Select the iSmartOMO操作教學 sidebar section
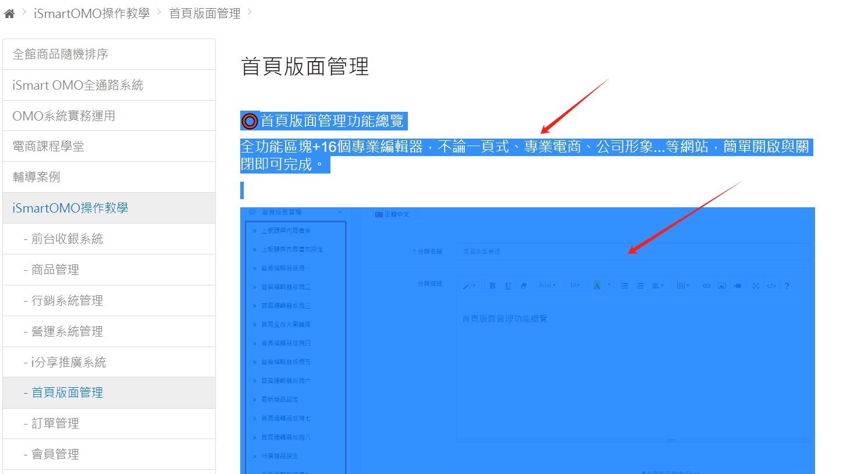The image size is (868, 474). (x=109, y=208)
